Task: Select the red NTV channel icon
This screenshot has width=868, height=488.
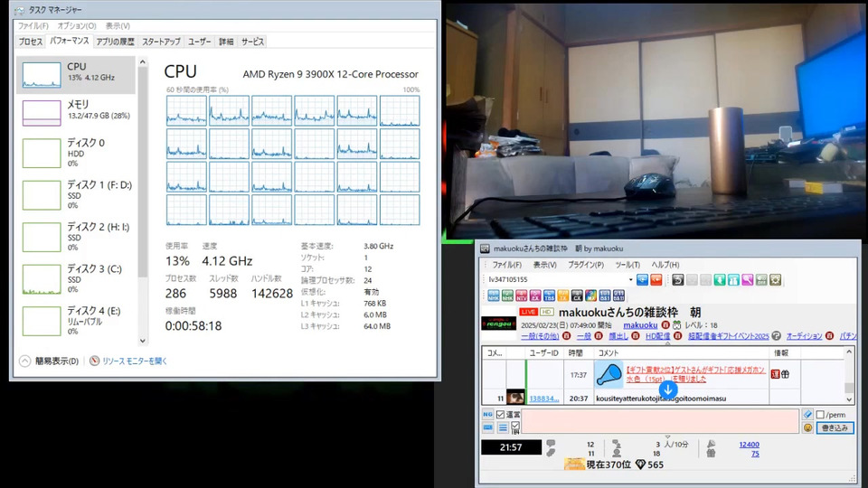Action: tap(522, 296)
